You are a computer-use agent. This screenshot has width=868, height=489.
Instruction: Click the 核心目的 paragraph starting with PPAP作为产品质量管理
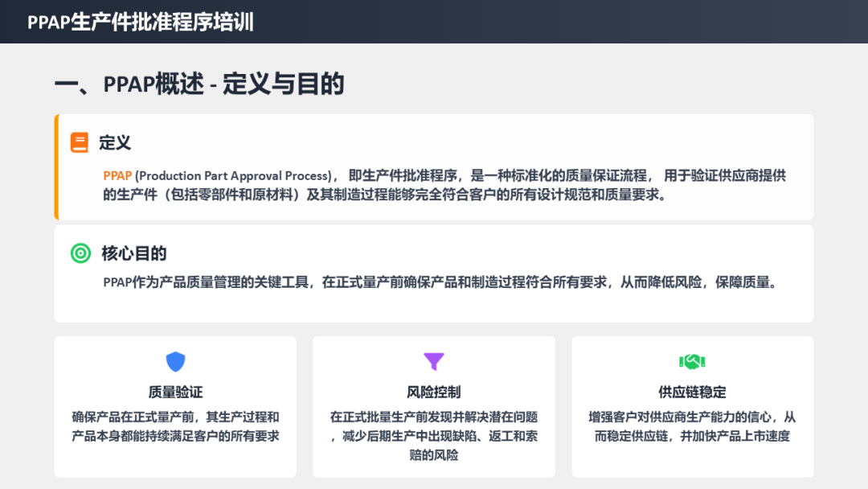[x=440, y=282]
